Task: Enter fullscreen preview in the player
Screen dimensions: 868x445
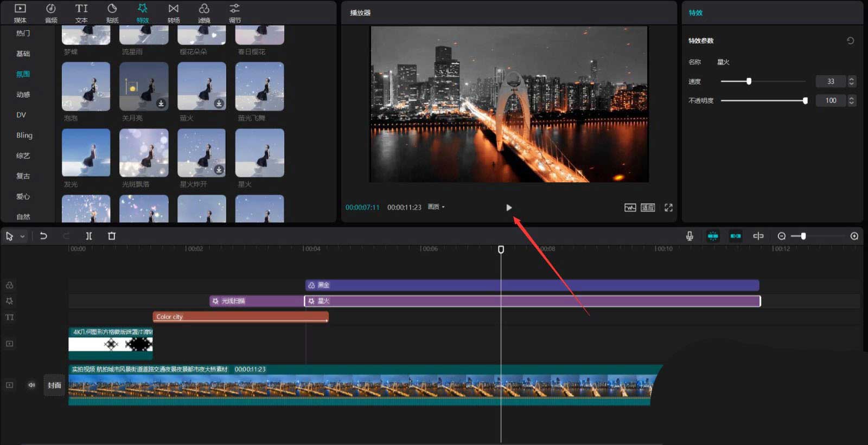Action: point(668,208)
